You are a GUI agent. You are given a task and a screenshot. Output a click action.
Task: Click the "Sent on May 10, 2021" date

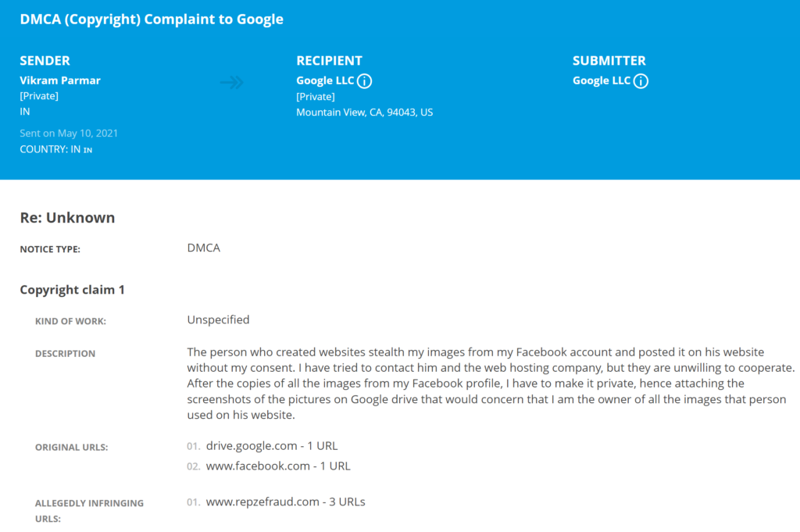pyautogui.click(x=69, y=134)
